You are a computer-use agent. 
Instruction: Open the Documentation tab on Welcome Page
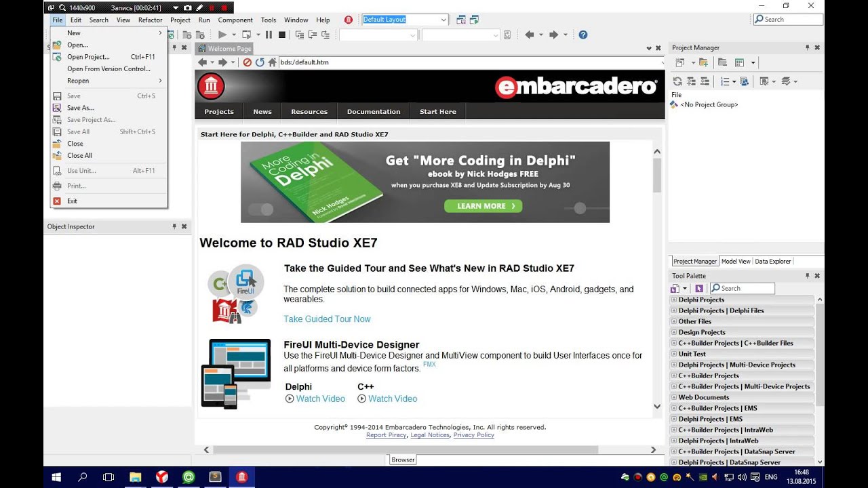pyautogui.click(x=374, y=112)
